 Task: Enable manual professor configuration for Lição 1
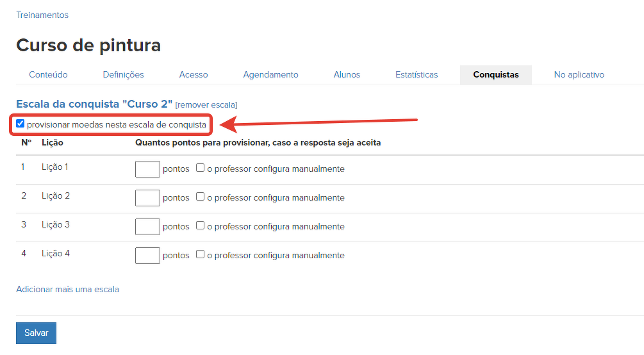point(201,168)
